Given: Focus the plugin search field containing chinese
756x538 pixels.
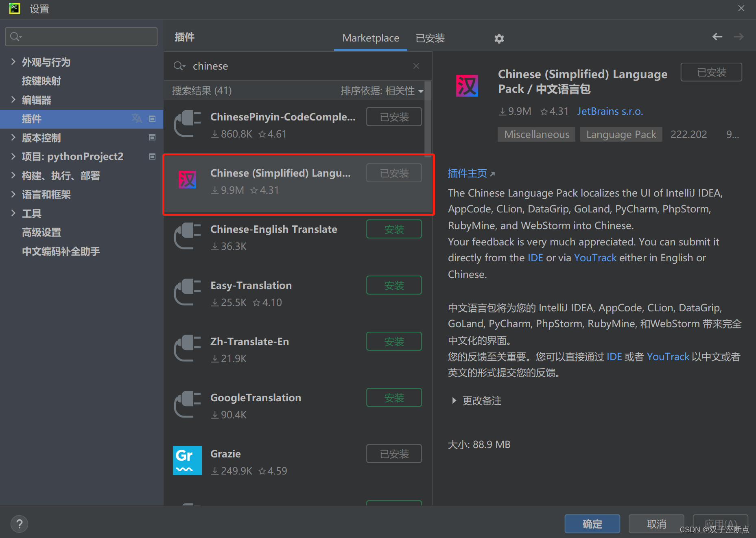Looking at the screenshot, I should click(297, 66).
